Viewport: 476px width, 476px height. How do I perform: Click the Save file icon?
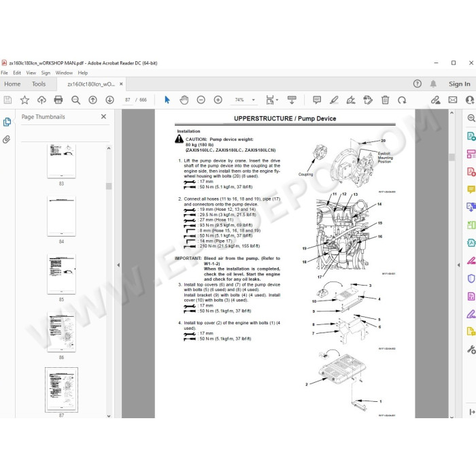tap(7, 100)
